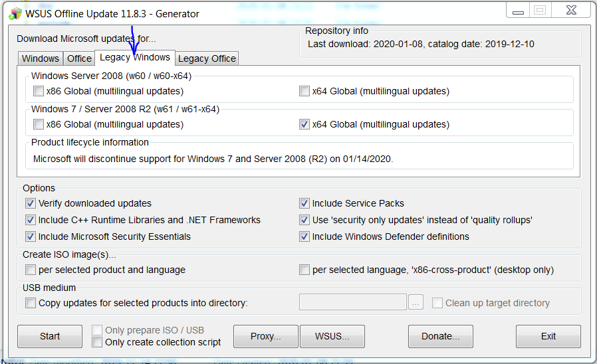Image resolution: width=597 pixels, height=364 pixels.
Task: Open the Proxy settings dialog
Action: (265, 336)
